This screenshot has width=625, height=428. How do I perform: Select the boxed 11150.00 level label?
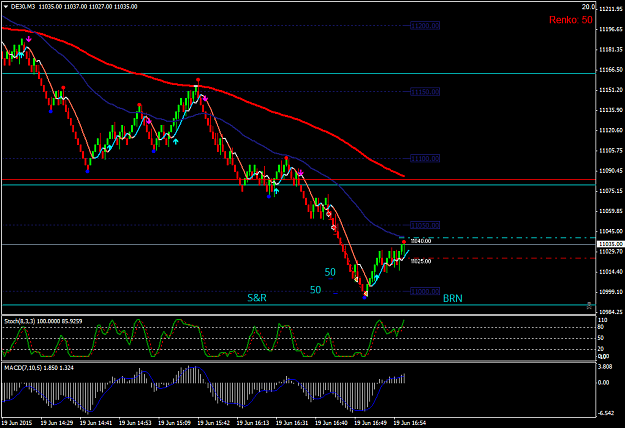[425, 92]
